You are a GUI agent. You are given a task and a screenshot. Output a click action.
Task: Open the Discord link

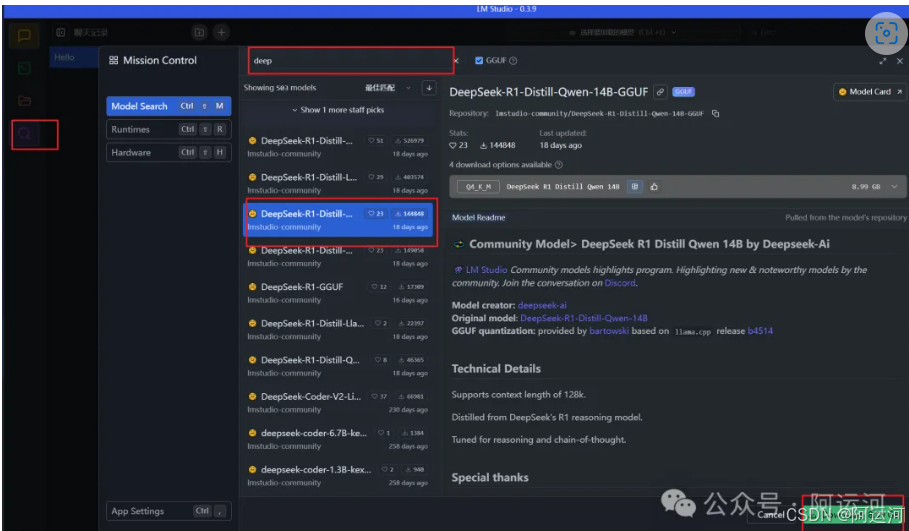click(620, 283)
